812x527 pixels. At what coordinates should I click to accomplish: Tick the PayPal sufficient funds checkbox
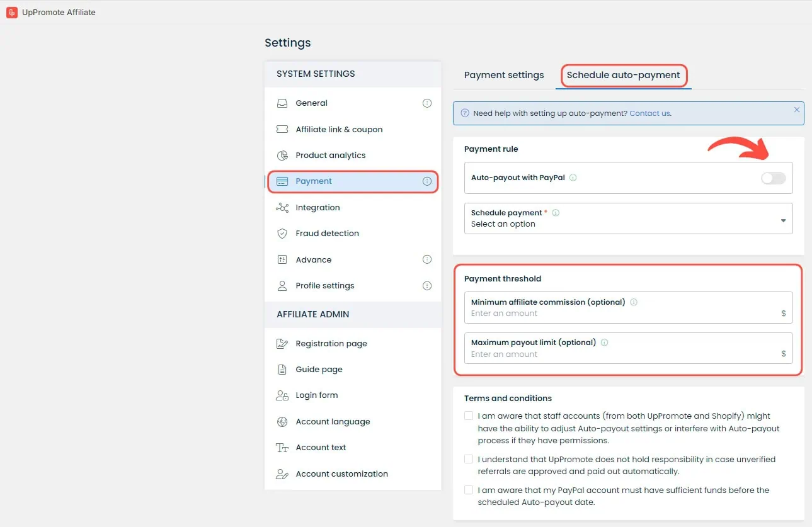pos(469,490)
